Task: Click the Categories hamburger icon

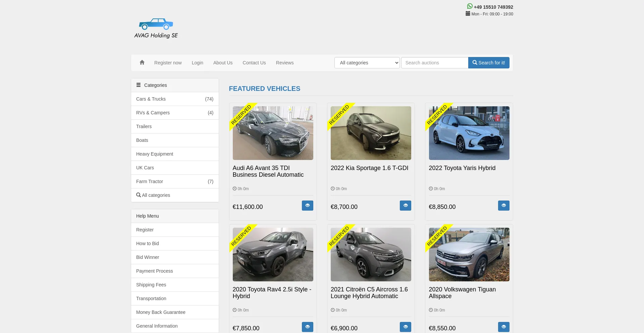Action: click(x=139, y=85)
